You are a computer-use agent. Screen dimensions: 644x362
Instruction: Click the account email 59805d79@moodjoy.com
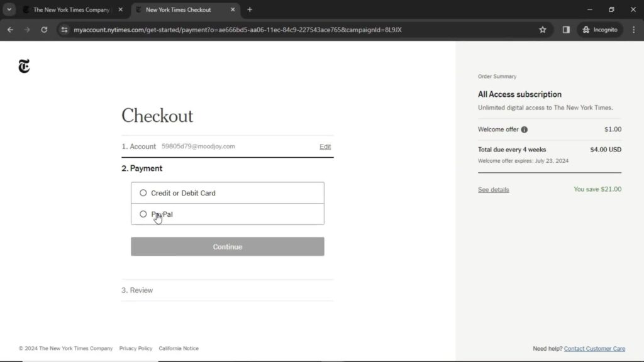pyautogui.click(x=198, y=146)
